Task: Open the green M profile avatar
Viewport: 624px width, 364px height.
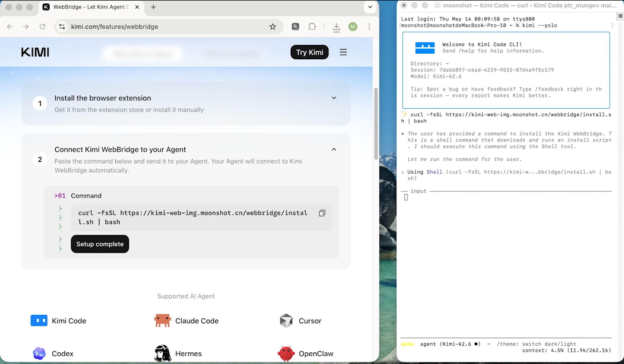Action: 353,26
